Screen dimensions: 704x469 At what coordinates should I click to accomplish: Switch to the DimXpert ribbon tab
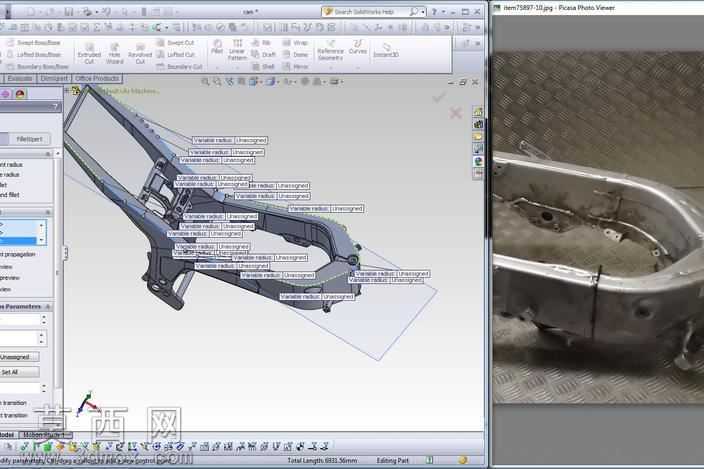click(54, 79)
